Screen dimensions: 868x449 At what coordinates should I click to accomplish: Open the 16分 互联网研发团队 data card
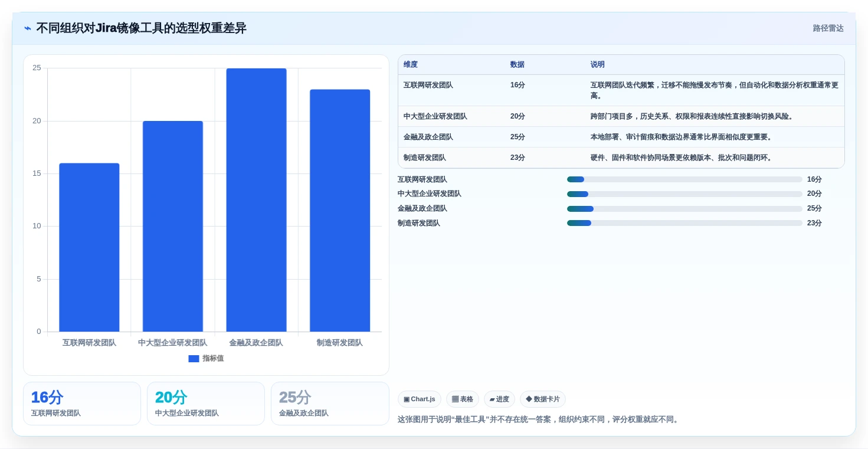coord(82,404)
